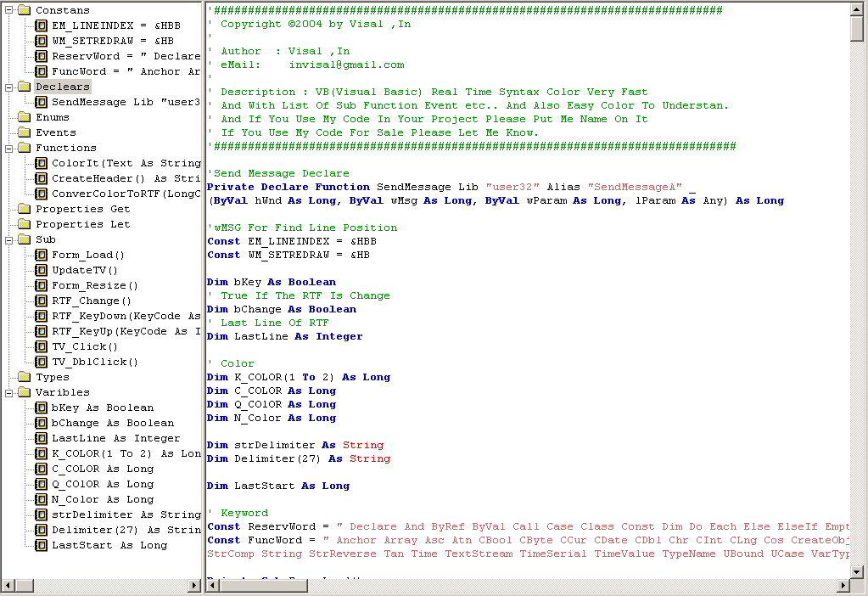Click the icon beside bKey As Boolean
Viewport: 868px width, 596px height.
pos(41,408)
